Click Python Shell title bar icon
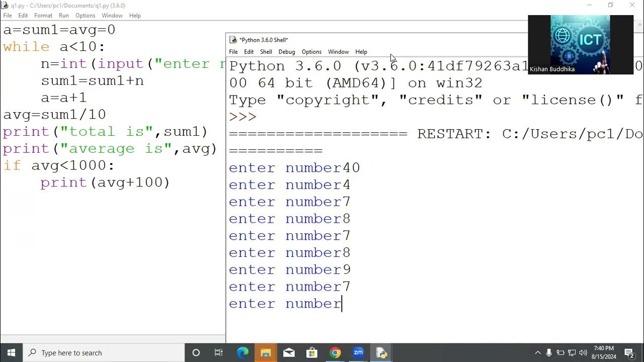 [x=233, y=40]
